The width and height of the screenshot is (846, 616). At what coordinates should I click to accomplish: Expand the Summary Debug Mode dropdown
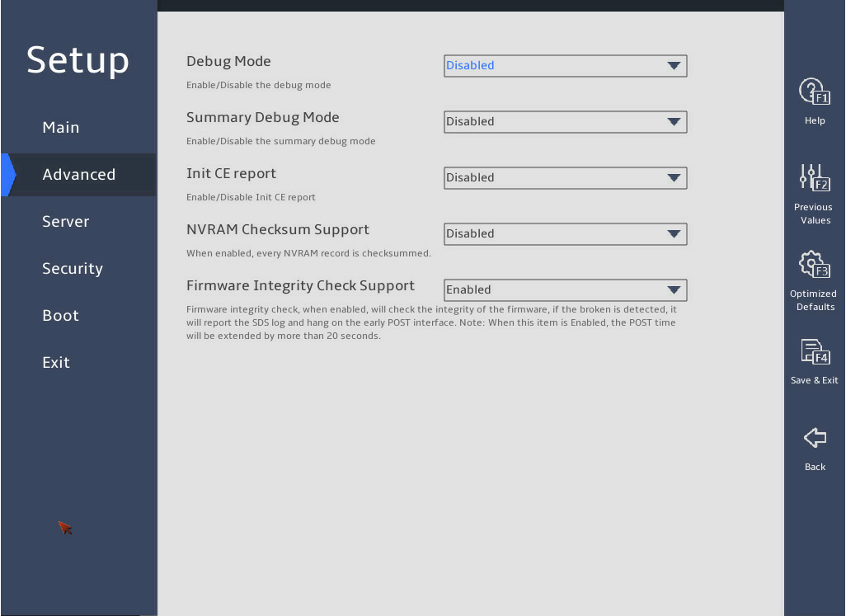click(x=565, y=122)
